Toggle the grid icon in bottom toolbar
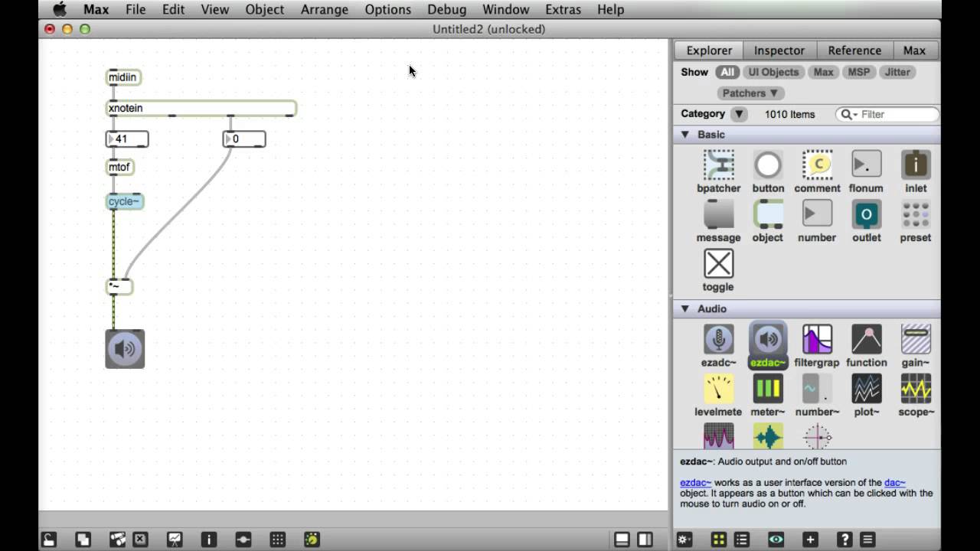This screenshot has width=980, height=551. (x=278, y=540)
